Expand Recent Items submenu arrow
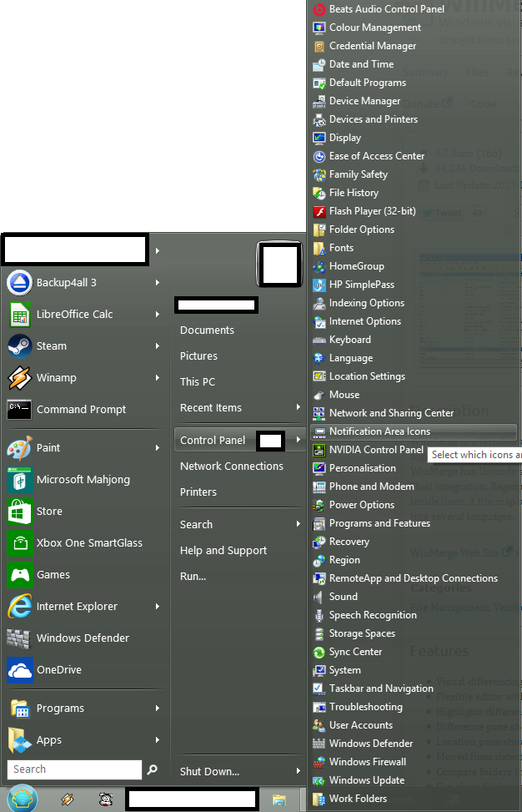 (298, 407)
